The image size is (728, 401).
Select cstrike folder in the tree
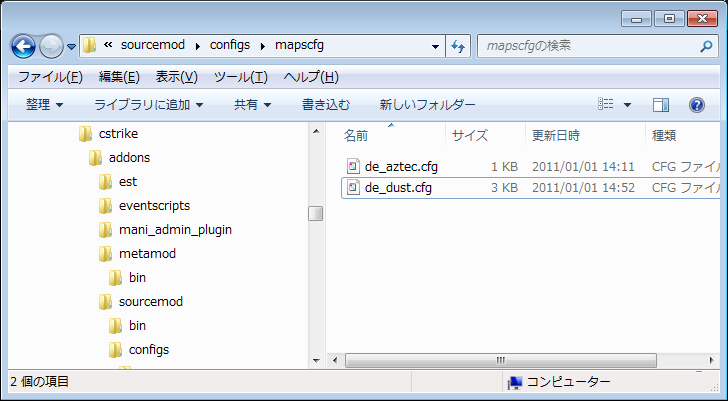[x=118, y=134]
